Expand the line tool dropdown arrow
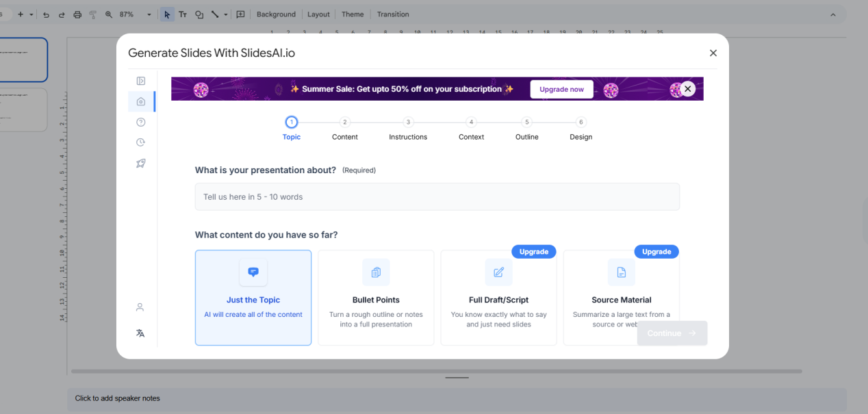 (x=226, y=14)
